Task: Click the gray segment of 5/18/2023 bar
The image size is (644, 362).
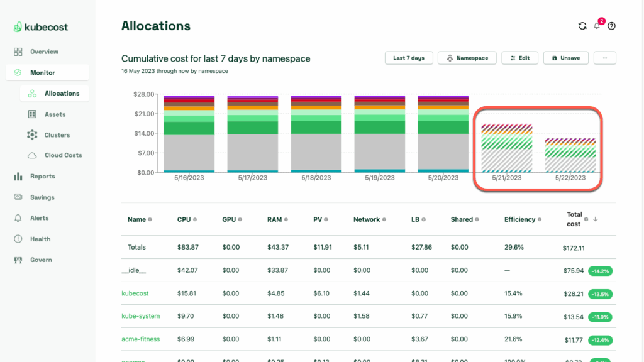Action: click(316, 151)
